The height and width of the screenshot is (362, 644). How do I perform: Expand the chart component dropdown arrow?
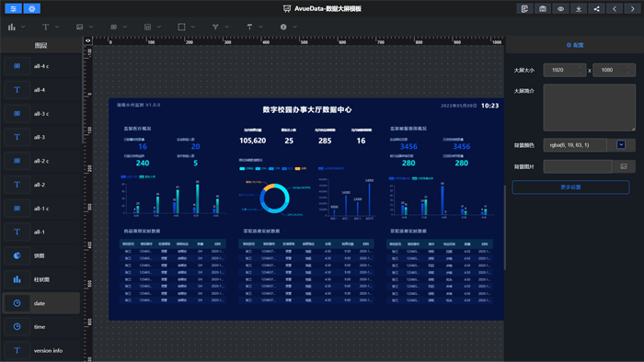[x=23, y=27]
